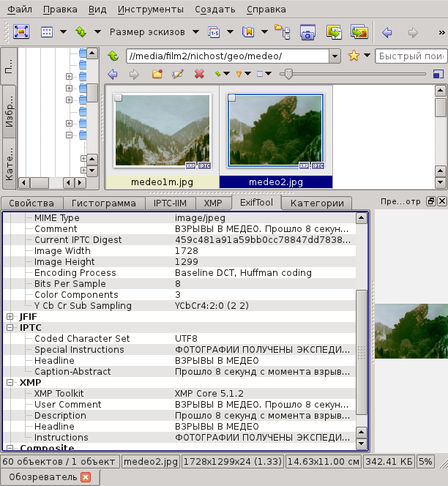Viewport: 448px width, 486px height.
Task: Delete file with the red X icon
Action: click(x=199, y=74)
